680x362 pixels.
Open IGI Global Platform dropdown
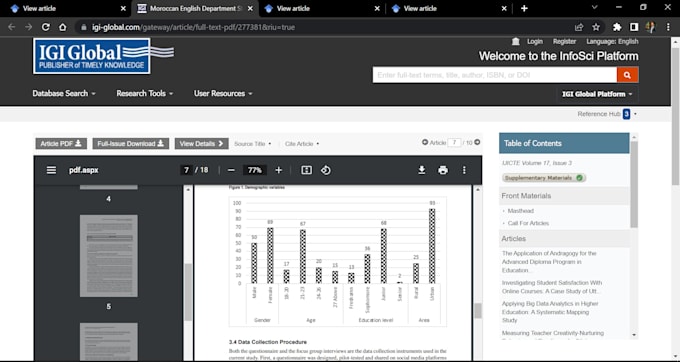pos(597,94)
